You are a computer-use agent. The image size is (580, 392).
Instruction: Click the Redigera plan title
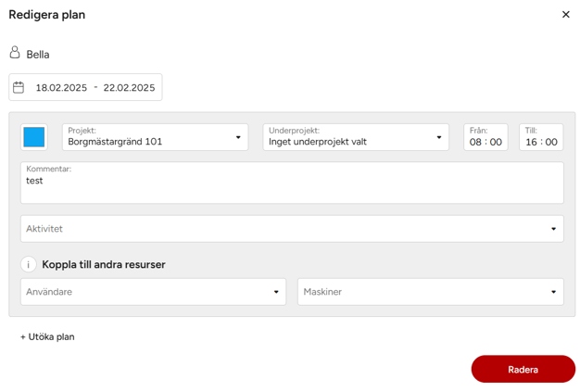click(47, 15)
